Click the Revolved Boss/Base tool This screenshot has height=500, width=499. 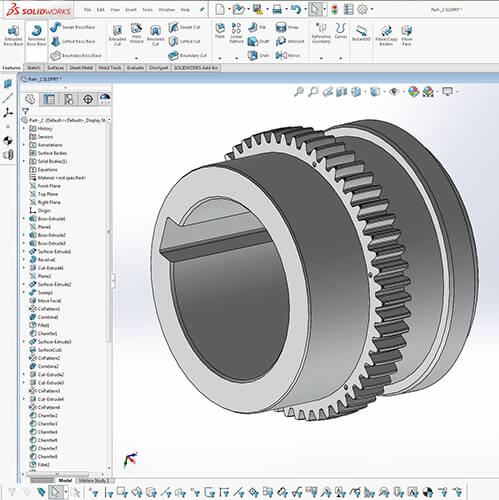36,35
